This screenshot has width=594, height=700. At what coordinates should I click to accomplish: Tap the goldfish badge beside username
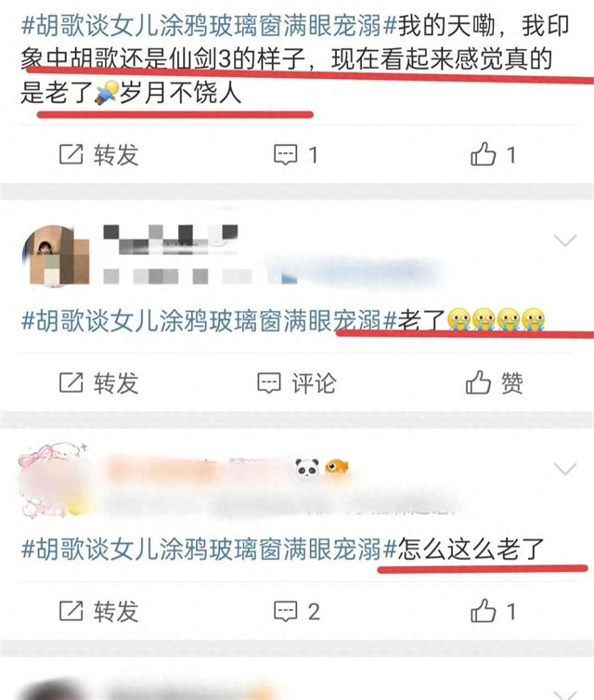pyautogui.click(x=337, y=467)
